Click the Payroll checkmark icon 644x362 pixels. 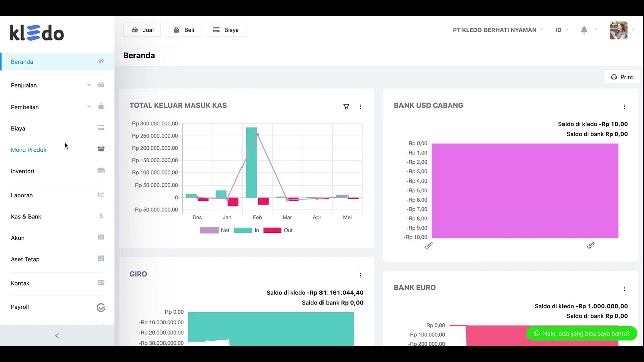pyautogui.click(x=101, y=307)
